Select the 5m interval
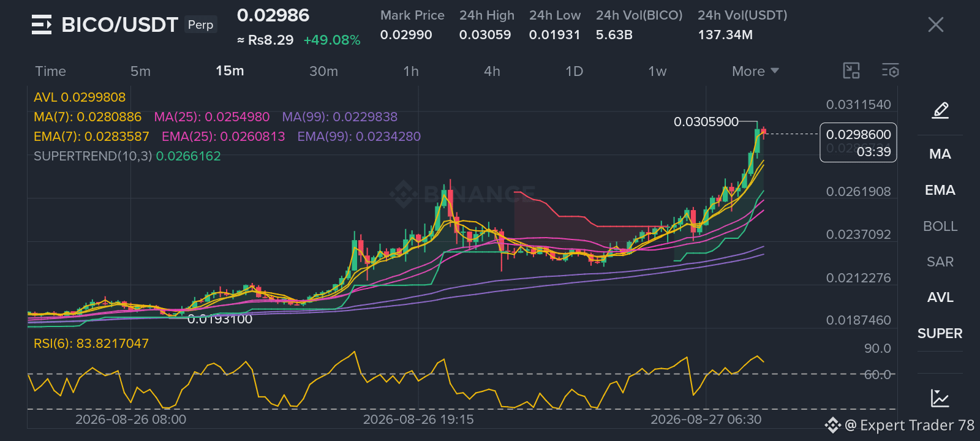 [x=140, y=71]
